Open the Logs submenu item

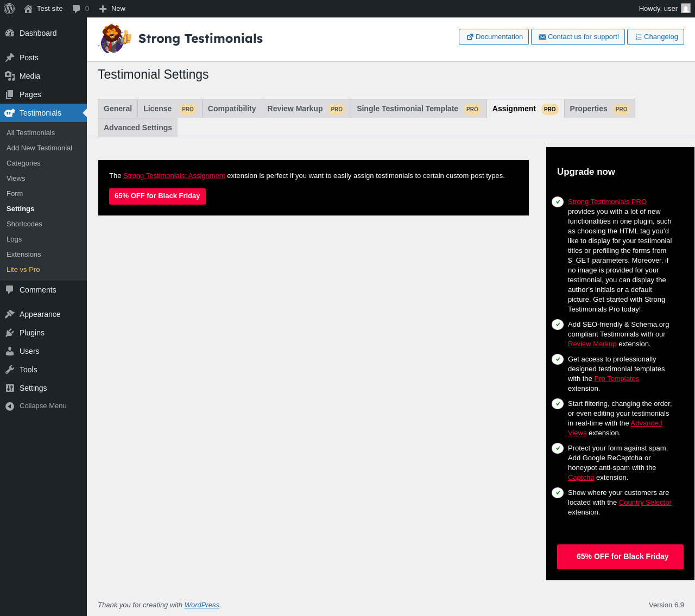click(x=14, y=239)
